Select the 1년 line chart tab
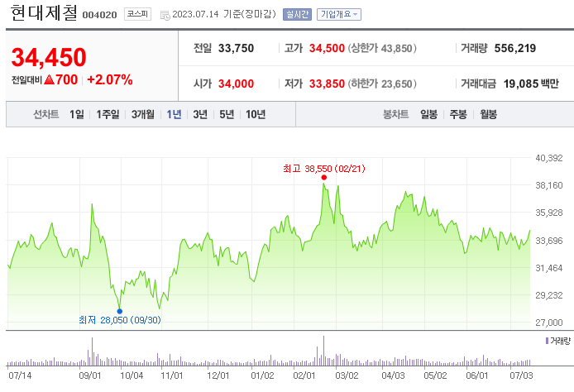The height and width of the screenshot is (392, 574). [x=175, y=115]
